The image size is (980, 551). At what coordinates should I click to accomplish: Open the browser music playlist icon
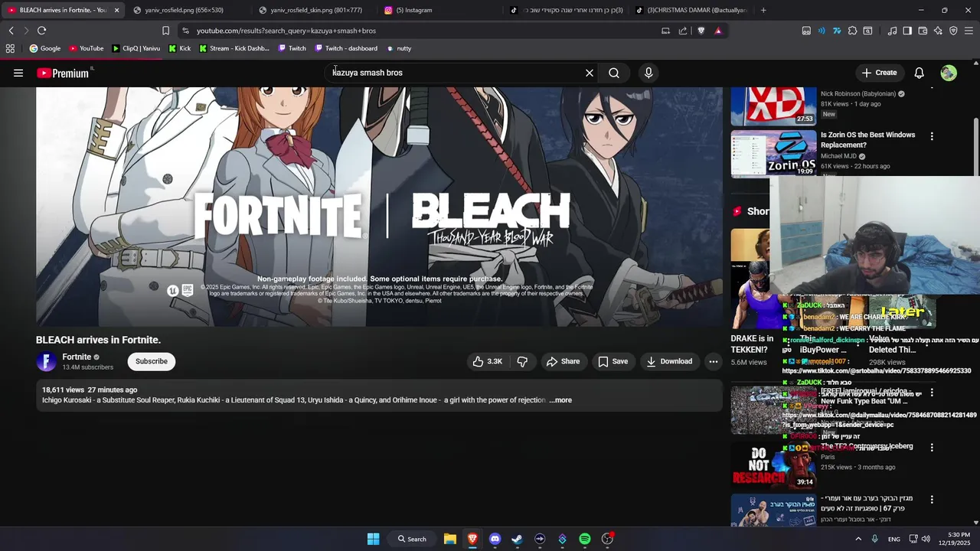[x=892, y=31]
